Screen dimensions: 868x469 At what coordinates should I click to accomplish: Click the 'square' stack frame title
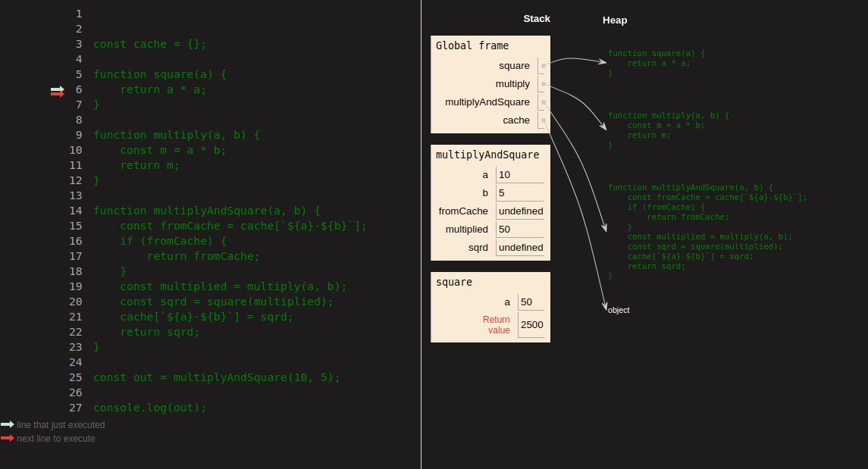[454, 282]
